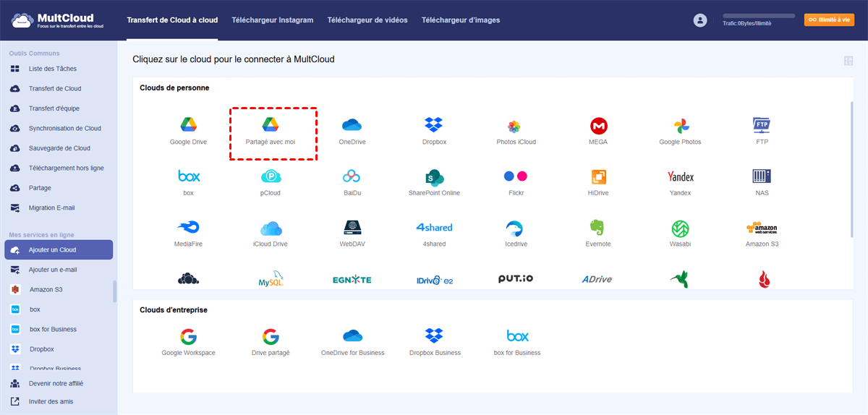Pick the Dropbox cloud icon
The image size is (868, 415).
[x=434, y=125]
